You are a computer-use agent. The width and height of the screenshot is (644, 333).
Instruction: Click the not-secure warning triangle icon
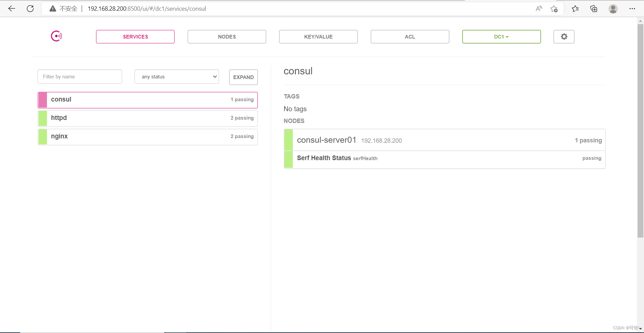[53, 9]
